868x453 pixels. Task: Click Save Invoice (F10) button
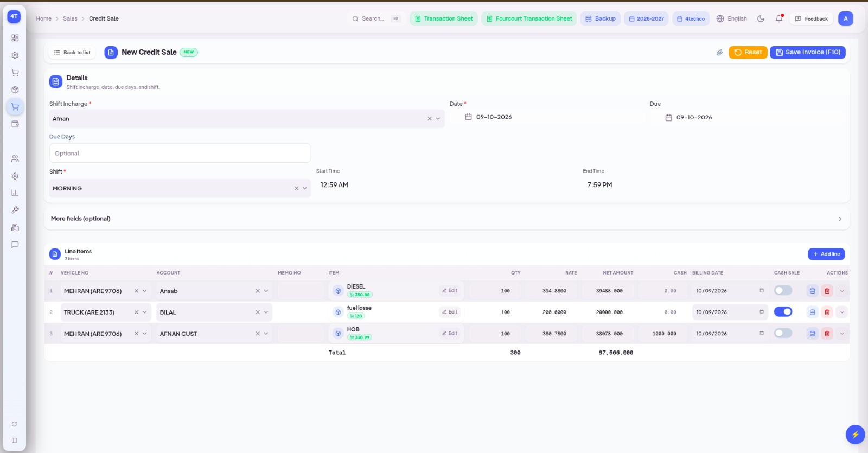pyautogui.click(x=808, y=52)
